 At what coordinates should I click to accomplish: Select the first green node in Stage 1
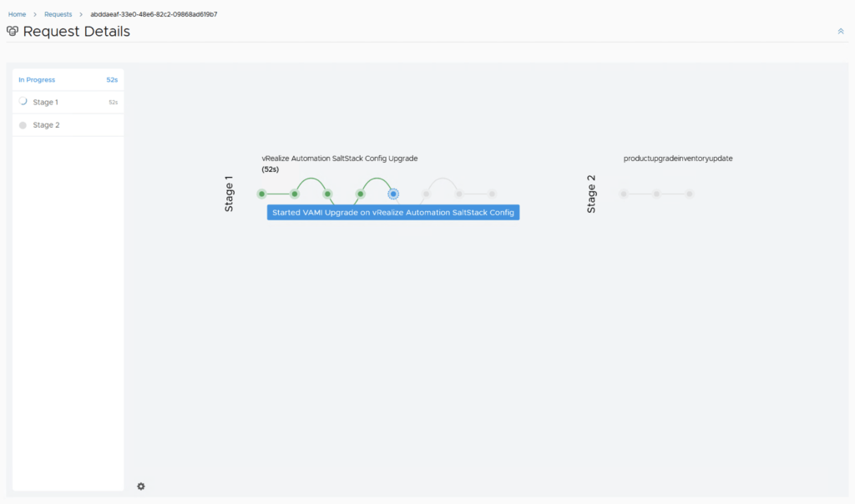(x=261, y=194)
